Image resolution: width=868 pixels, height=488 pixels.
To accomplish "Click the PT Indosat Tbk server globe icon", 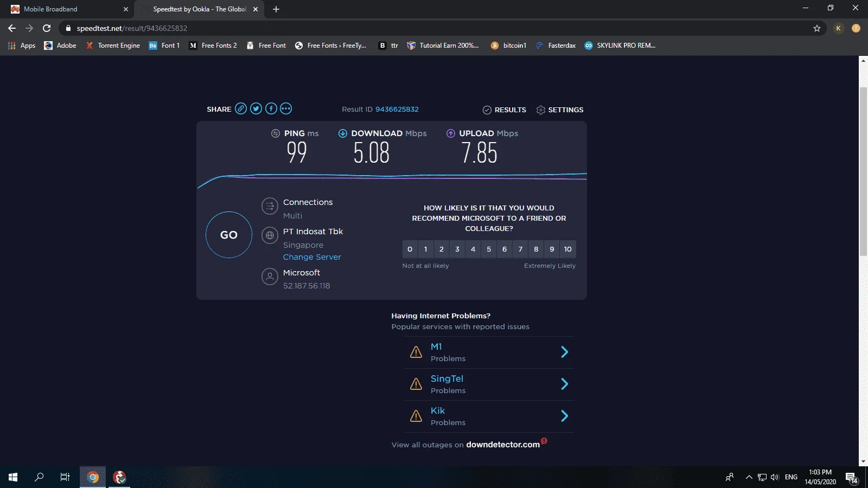I will point(270,235).
